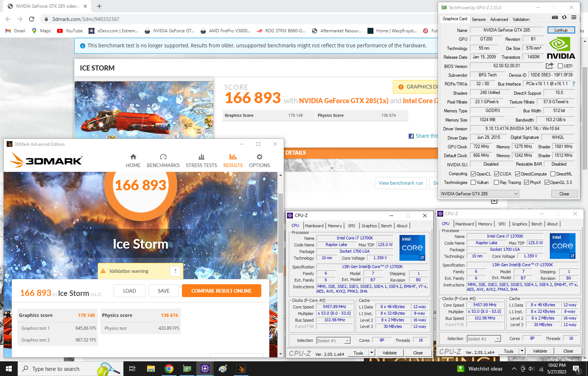
Task: Open the Bench tab in left CPU-Z
Action: [386, 226]
